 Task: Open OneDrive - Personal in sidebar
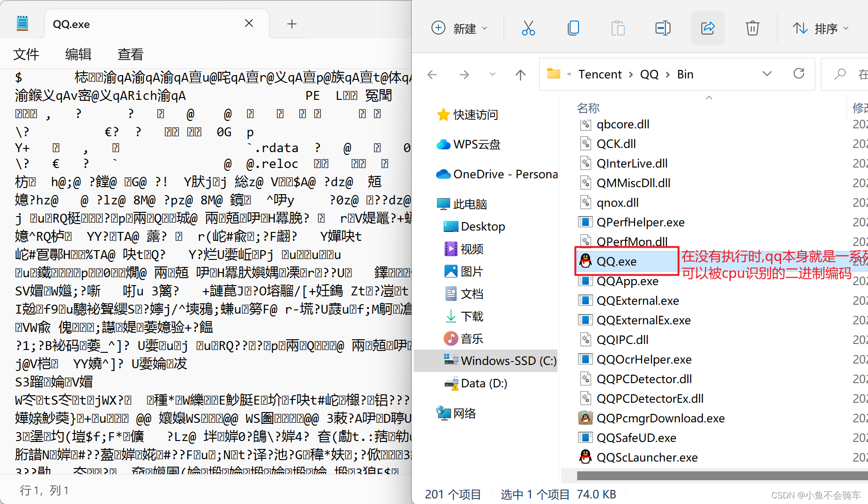pyautogui.click(x=497, y=174)
